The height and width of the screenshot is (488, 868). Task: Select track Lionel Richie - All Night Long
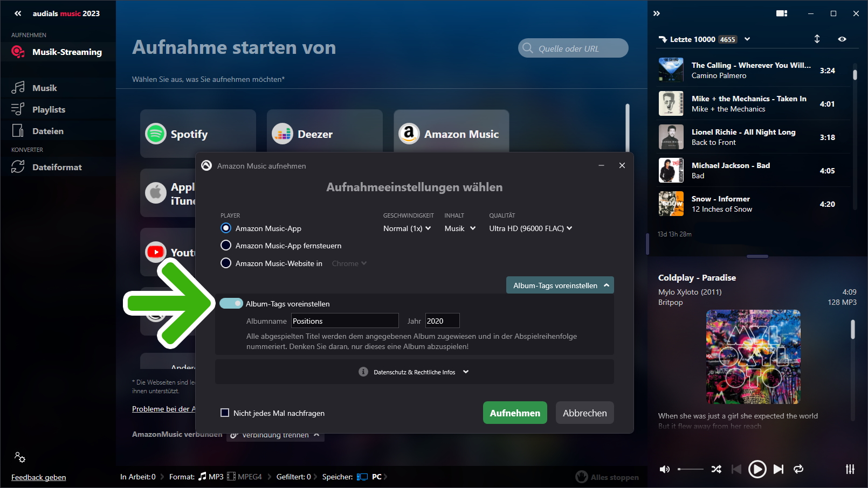pyautogui.click(x=753, y=137)
